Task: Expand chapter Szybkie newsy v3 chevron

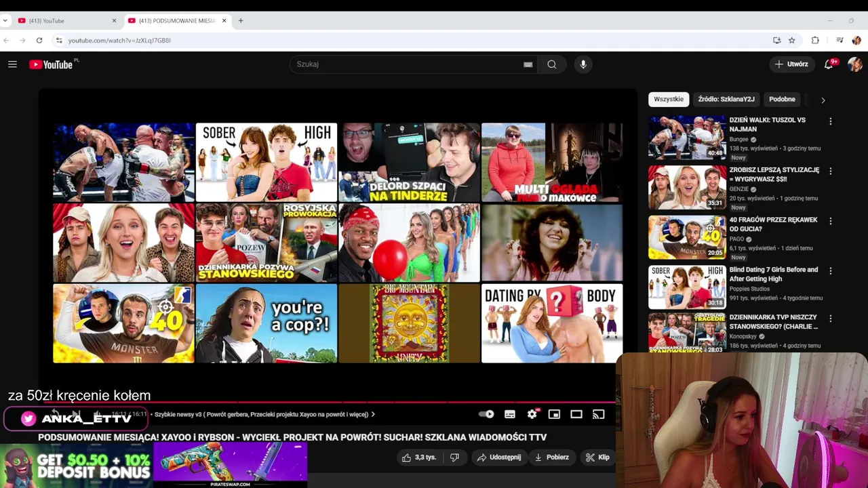Action: (373, 414)
